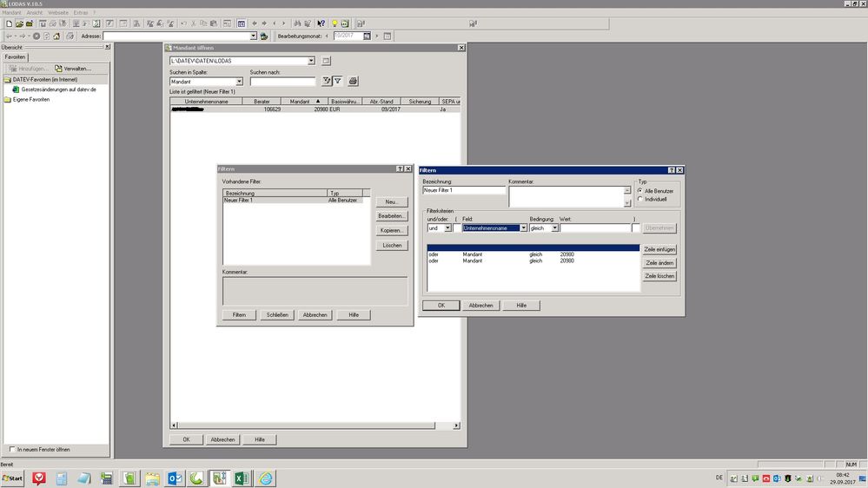Click the active filter funnel icon
This screenshot has width=868, height=488.
[338, 82]
